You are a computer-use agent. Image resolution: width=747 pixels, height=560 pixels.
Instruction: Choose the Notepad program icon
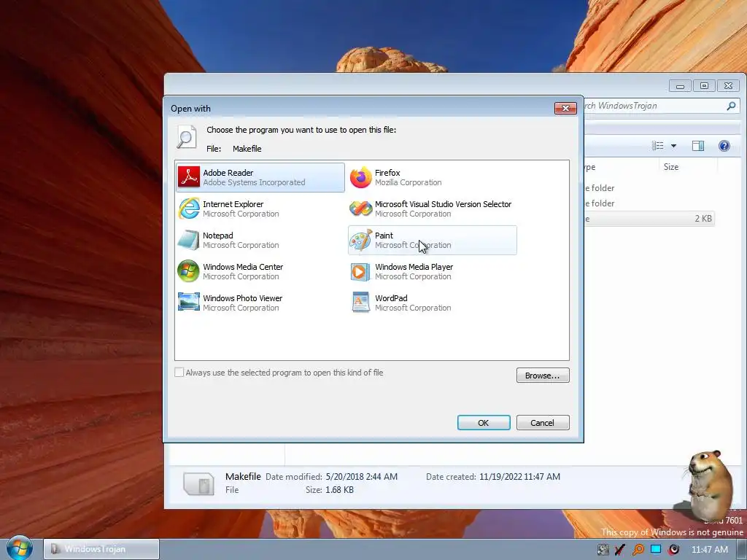(x=189, y=240)
